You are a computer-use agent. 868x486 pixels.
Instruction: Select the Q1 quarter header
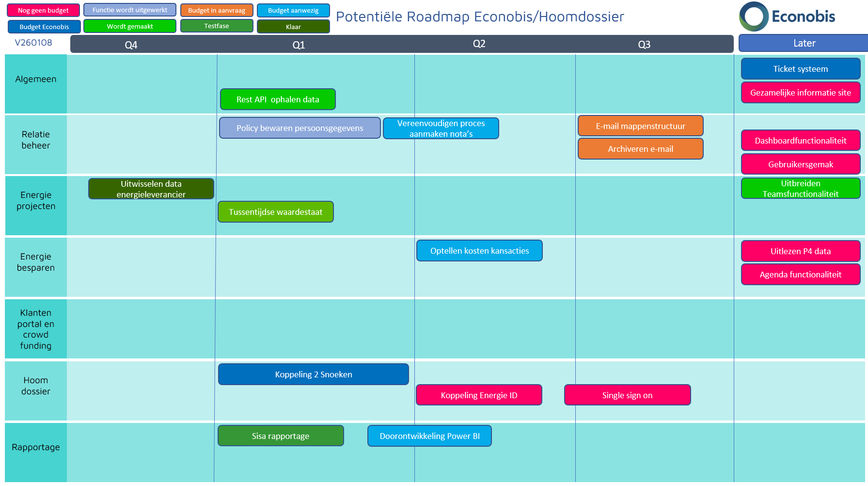point(299,45)
